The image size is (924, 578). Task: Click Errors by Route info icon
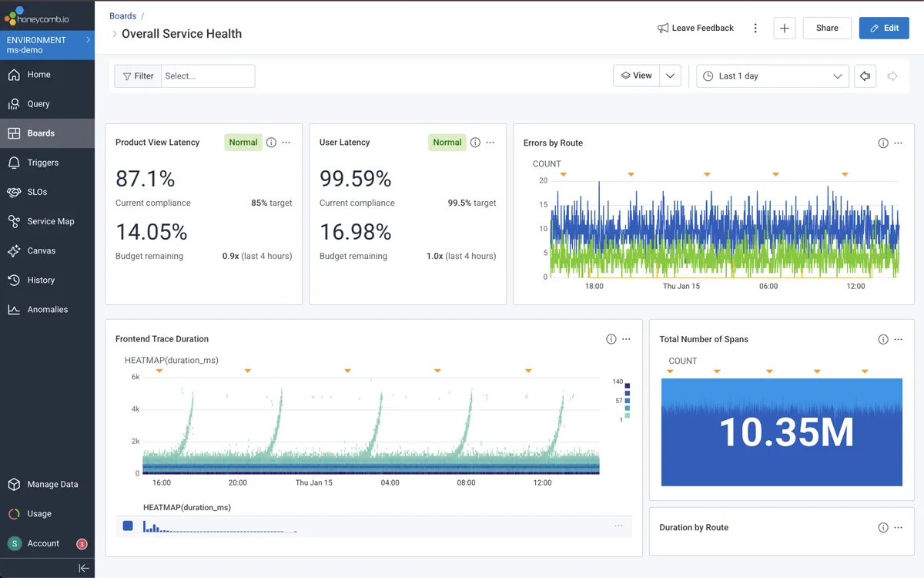(x=883, y=143)
